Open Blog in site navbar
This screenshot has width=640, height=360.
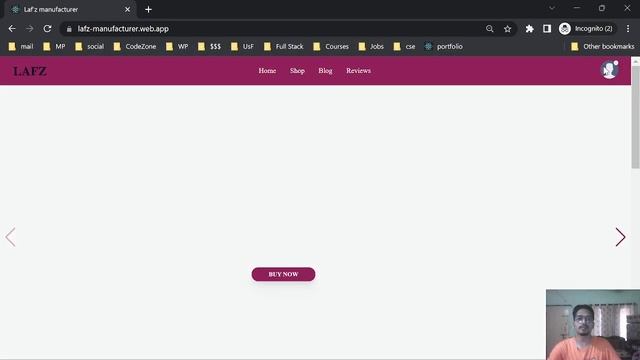point(325,71)
